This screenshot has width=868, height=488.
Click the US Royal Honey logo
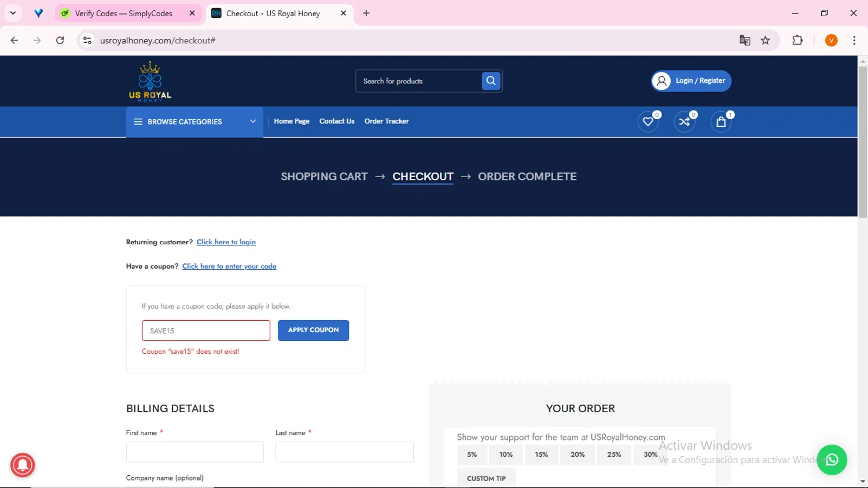150,81
